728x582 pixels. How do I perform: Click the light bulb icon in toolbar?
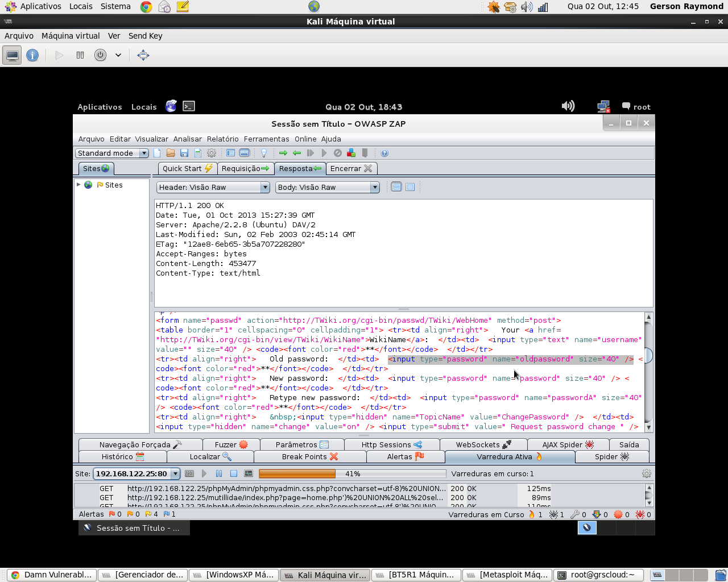pyautogui.click(x=264, y=153)
